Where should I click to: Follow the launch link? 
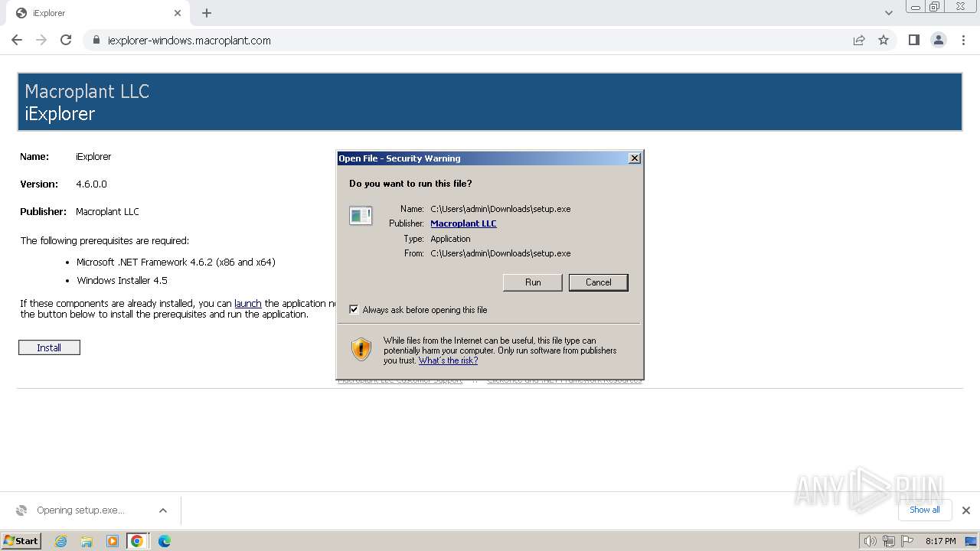coord(248,303)
